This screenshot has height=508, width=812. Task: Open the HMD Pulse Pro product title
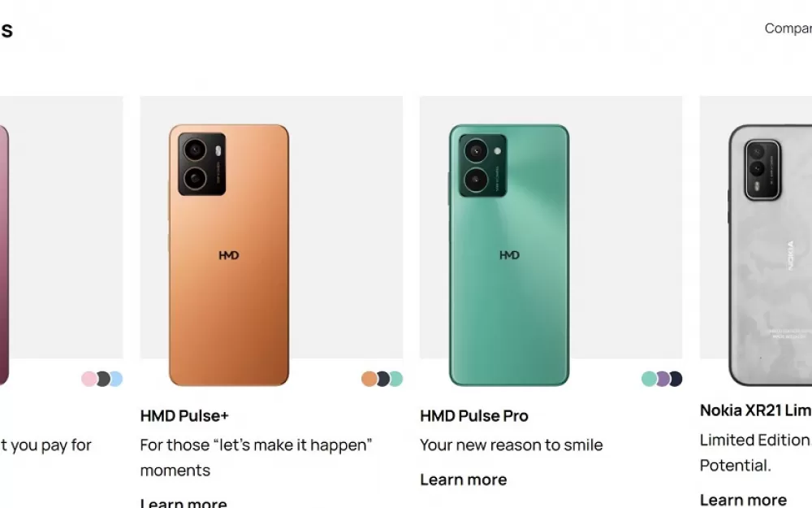pos(474,415)
